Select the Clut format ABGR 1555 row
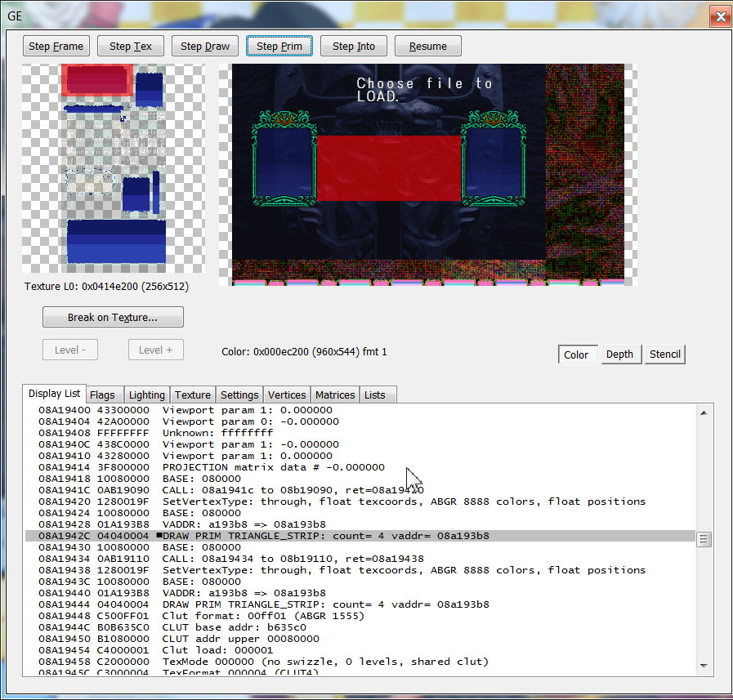Image resolution: width=733 pixels, height=700 pixels. (360, 616)
